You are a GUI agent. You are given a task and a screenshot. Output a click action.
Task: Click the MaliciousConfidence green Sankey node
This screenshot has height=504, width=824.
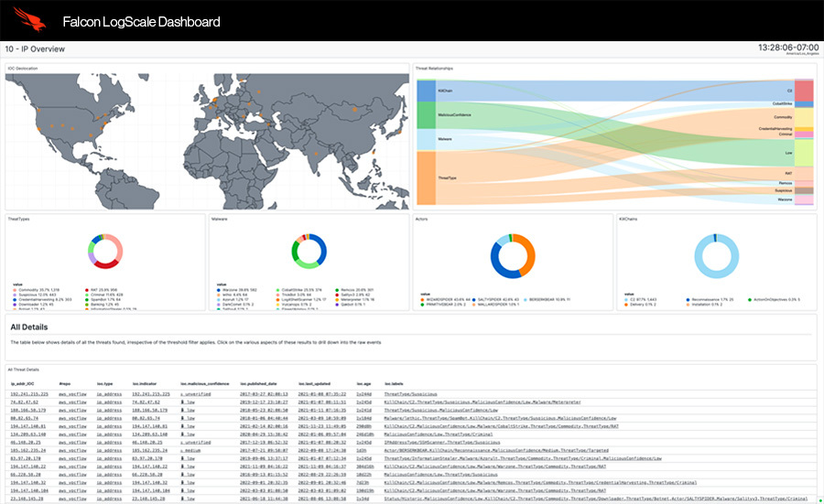point(426,115)
